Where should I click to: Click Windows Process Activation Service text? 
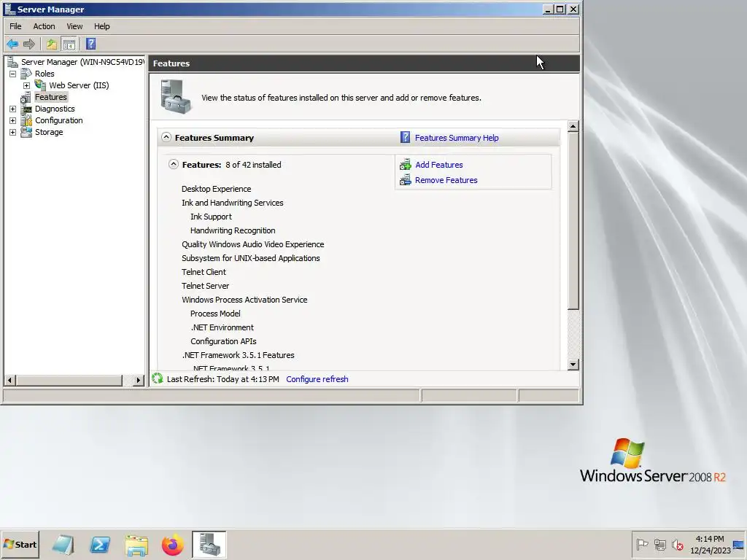coord(244,300)
